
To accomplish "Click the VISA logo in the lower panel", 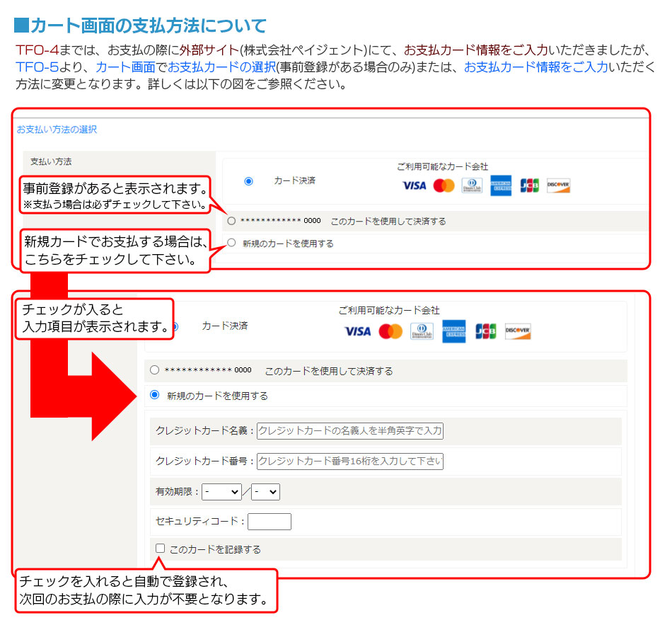I will tap(357, 331).
